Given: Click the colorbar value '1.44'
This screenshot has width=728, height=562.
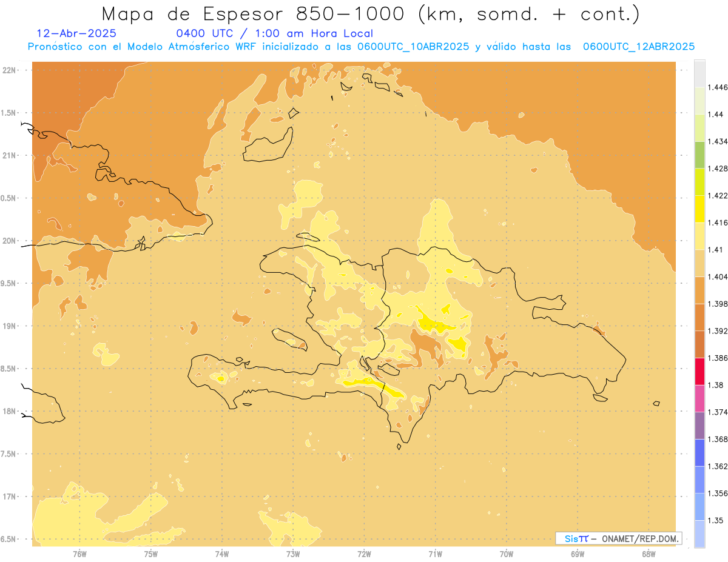Looking at the screenshot, I should (716, 115).
